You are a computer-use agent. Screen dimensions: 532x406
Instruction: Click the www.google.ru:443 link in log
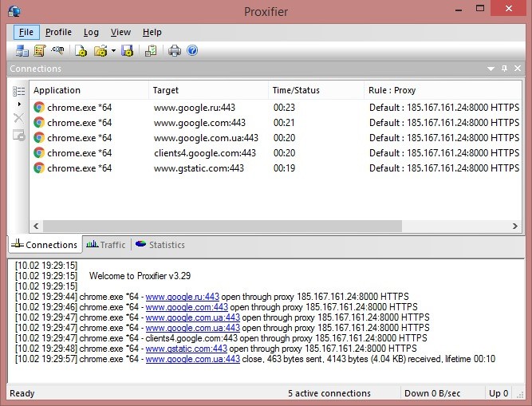pos(175,296)
